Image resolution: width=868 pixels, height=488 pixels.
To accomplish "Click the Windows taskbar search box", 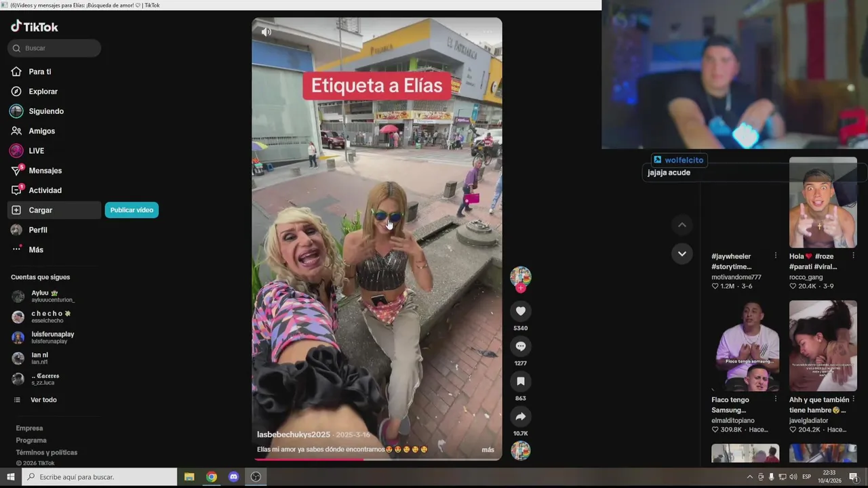I will click(x=100, y=477).
